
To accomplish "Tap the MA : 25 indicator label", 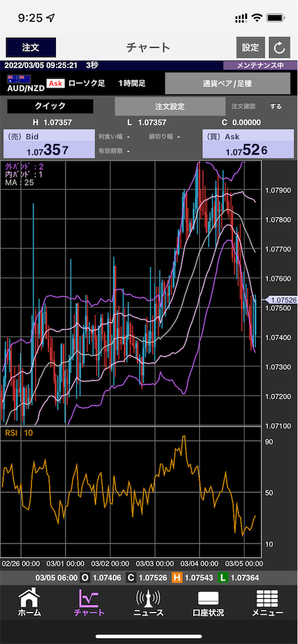I will pyautogui.click(x=19, y=182).
